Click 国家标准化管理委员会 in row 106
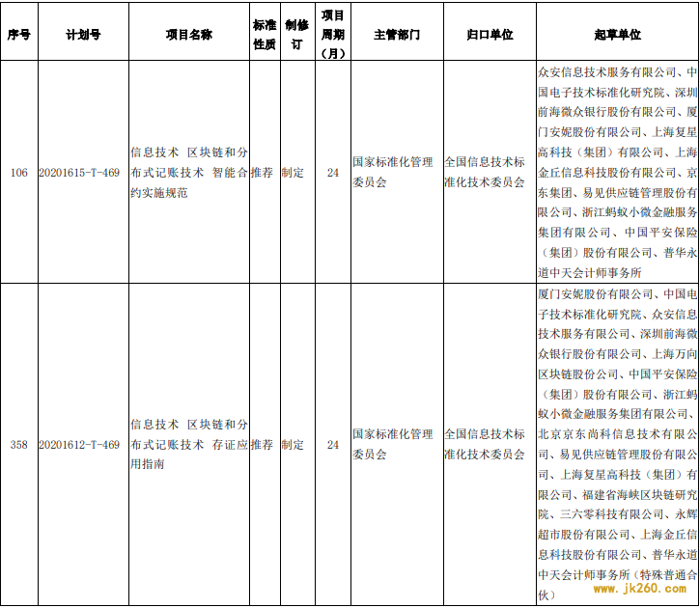 pos(393,172)
